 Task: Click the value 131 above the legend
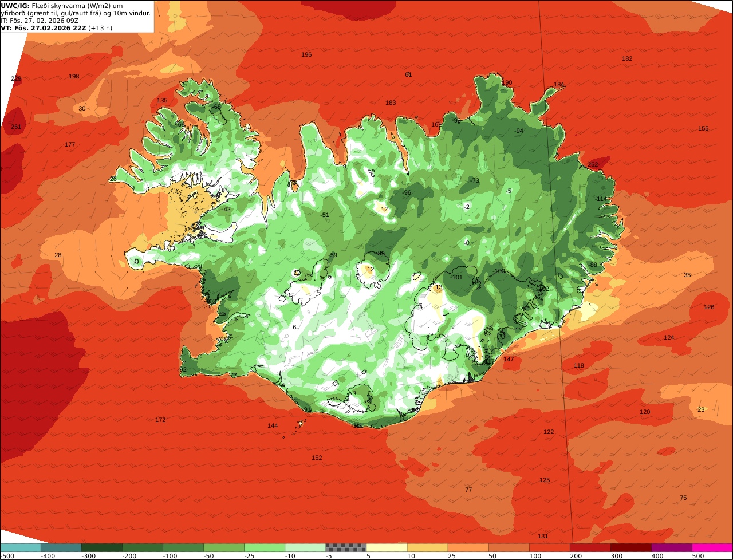click(543, 536)
